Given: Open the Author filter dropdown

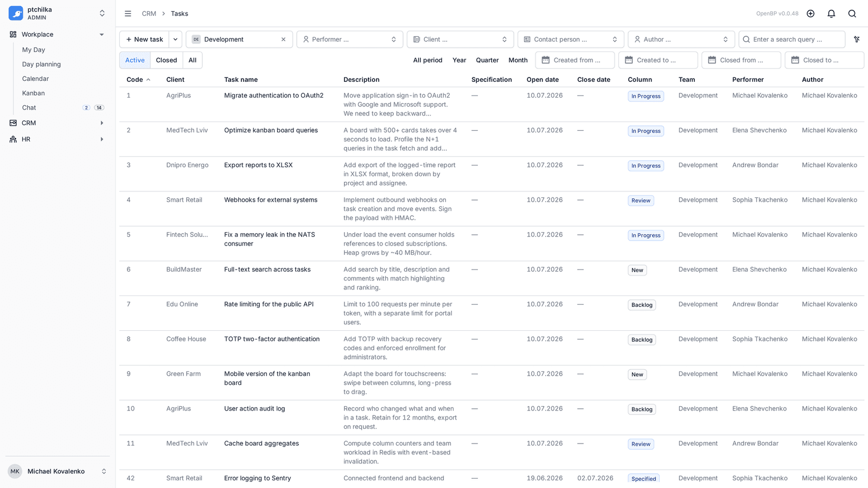Looking at the screenshot, I should point(681,39).
